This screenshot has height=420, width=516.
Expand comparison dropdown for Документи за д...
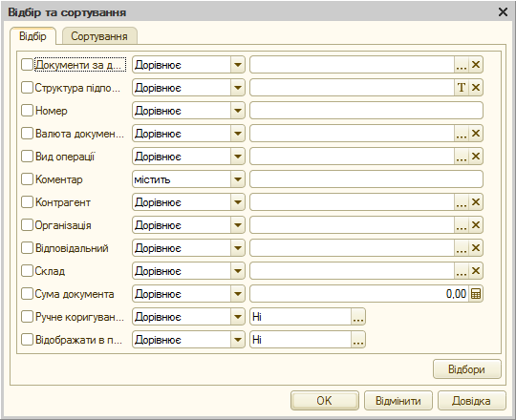click(238, 65)
